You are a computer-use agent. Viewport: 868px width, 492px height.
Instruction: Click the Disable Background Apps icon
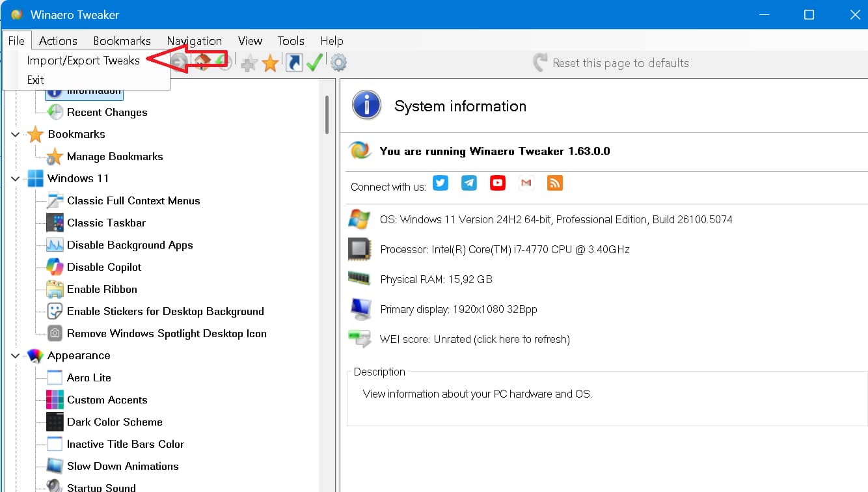[x=55, y=245]
